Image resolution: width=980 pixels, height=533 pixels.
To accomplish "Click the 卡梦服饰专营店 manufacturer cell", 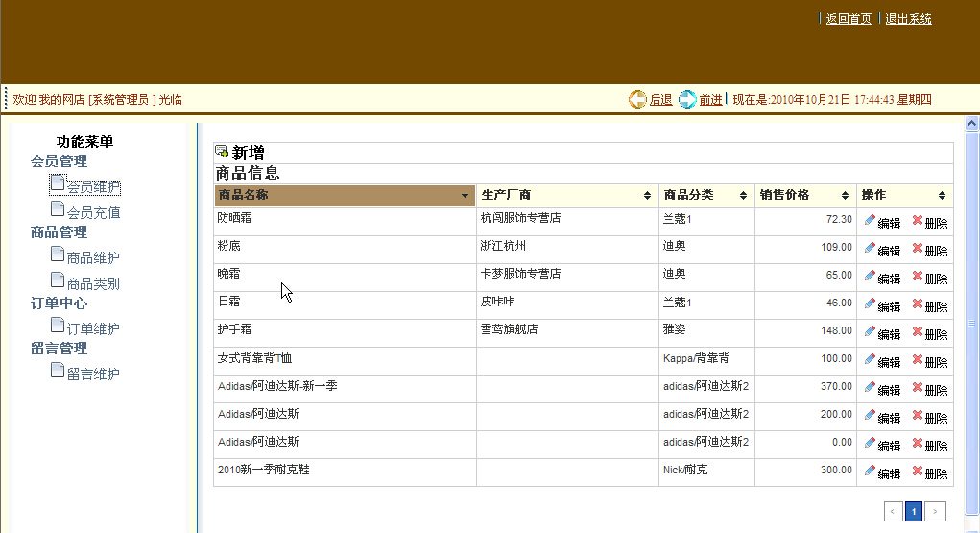I will coord(567,278).
